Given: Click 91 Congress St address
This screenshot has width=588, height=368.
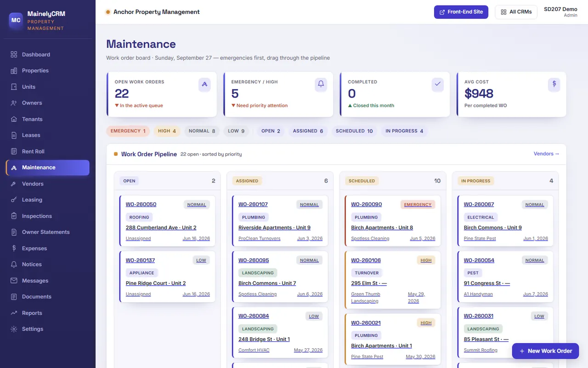Looking at the screenshot, I should 487,283.
